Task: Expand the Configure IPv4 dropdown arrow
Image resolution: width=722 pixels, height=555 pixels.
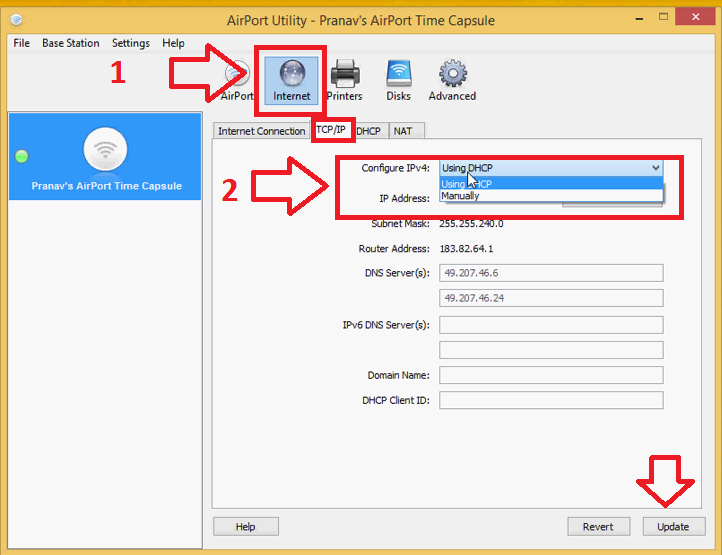Action: [x=655, y=168]
